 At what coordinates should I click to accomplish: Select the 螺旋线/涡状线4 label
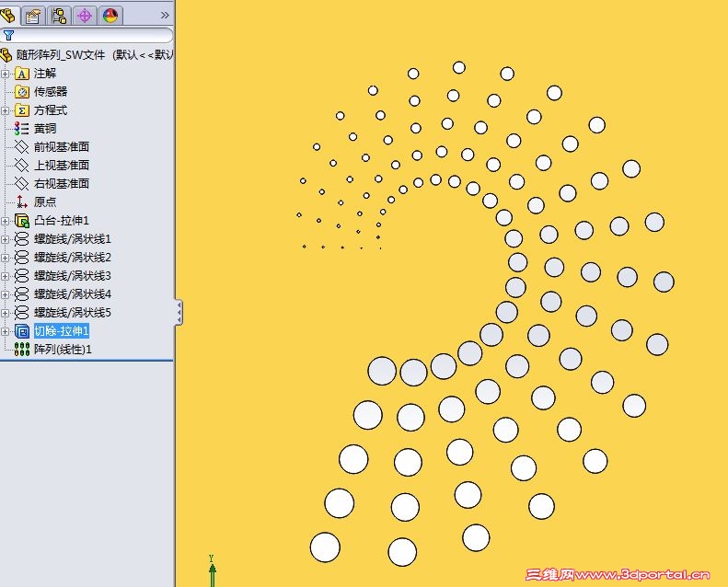tap(73, 294)
